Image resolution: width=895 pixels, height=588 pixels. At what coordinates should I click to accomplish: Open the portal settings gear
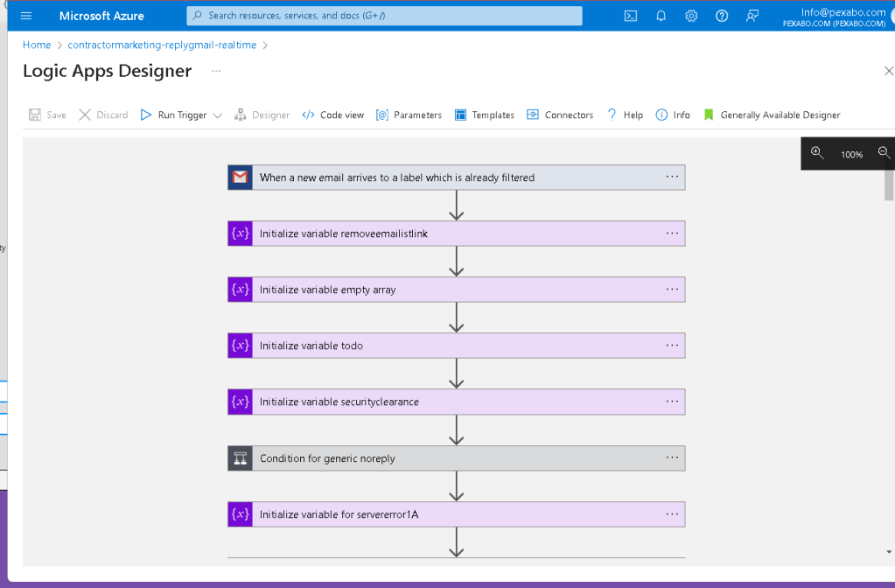coord(691,16)
